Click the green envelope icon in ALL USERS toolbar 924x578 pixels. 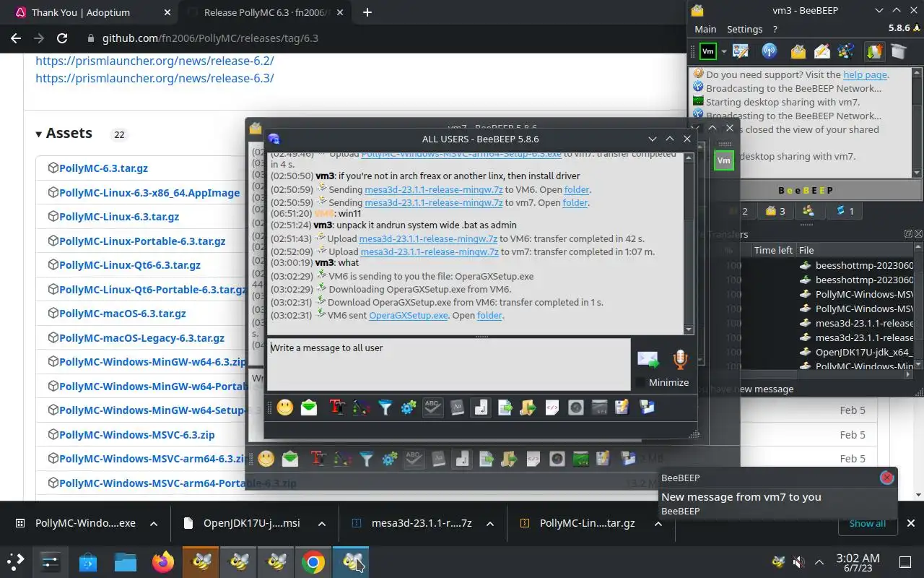click(x=309, y=407)
